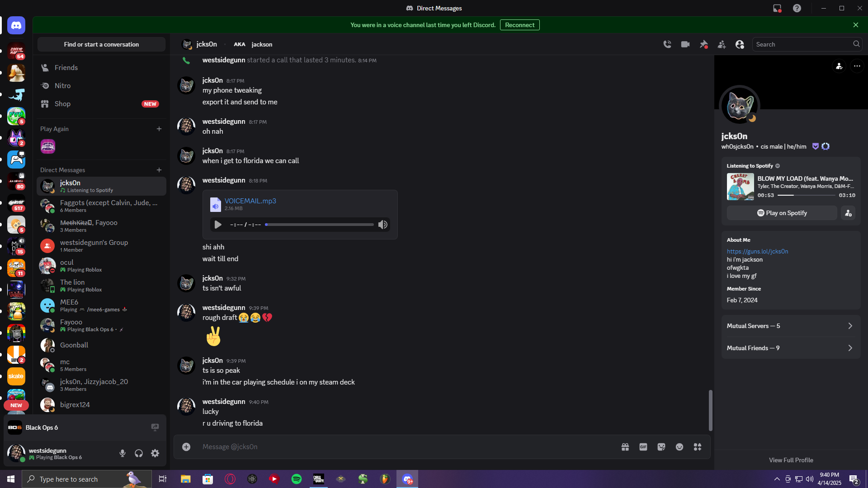Screen dimensions: 868x488
Task: Add friends to DM icon
Action: [722, 44]
